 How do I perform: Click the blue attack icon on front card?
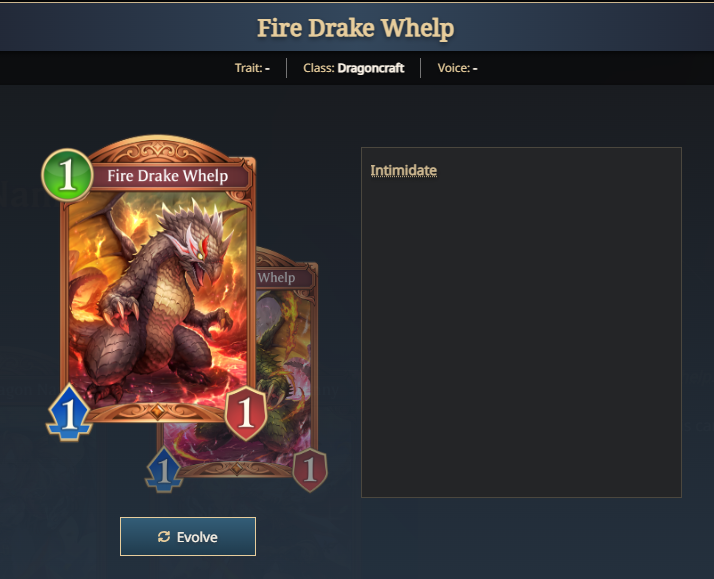point(69,412)
